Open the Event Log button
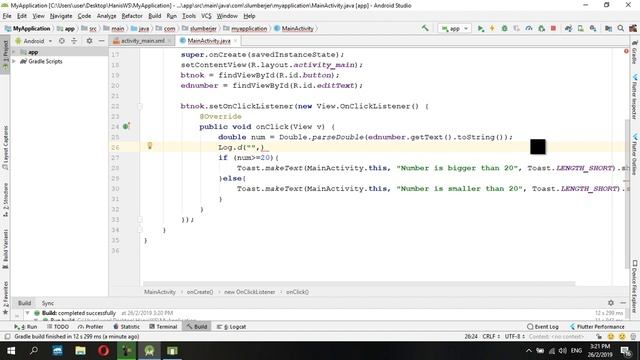The width and height of the screenshot is (640, 360). (543, 327)
